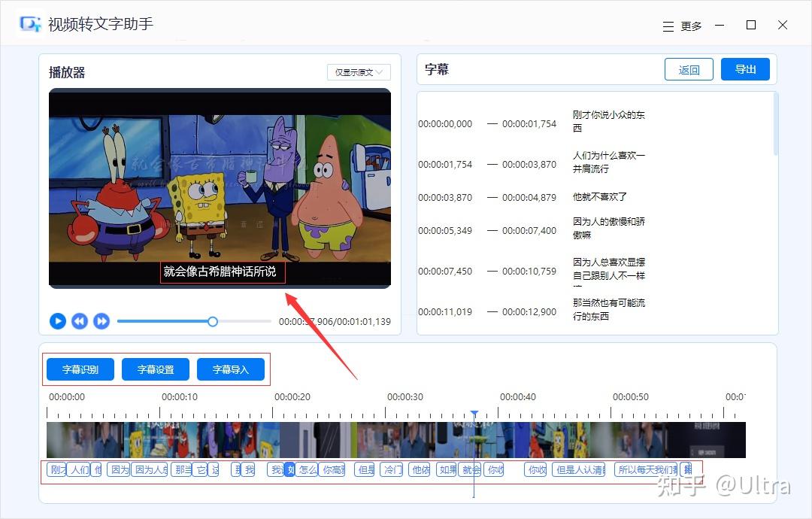Select timeline subtitle chip 但是人认清

(x=579, y=470)
